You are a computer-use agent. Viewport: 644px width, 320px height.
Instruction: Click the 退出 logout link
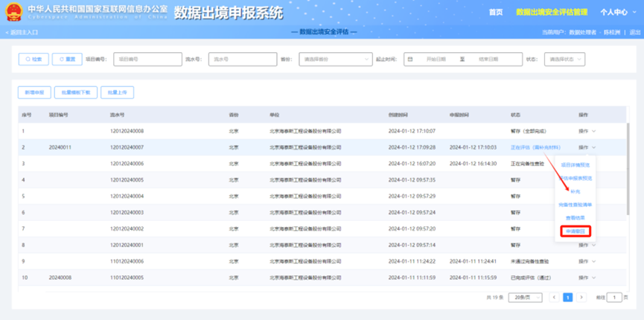click(x=635, y=32)
